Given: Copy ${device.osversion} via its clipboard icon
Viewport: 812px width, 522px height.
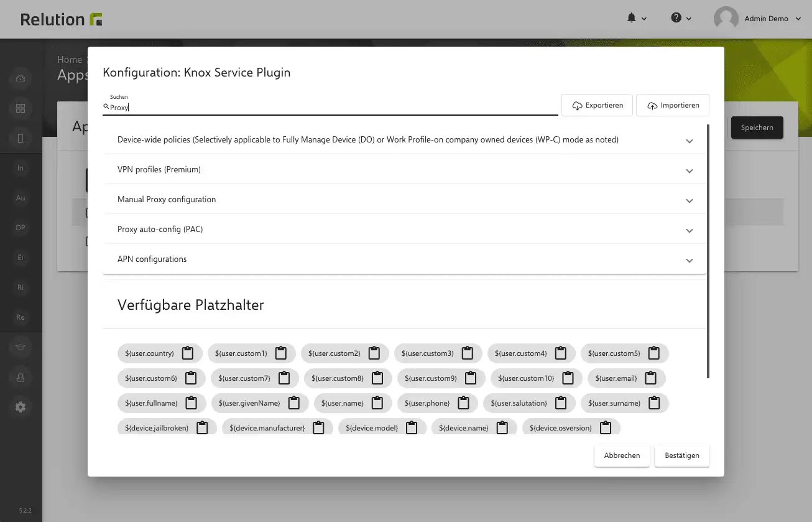Looking at the screenshot, I should pyautogui.click(x=606, y=428).
